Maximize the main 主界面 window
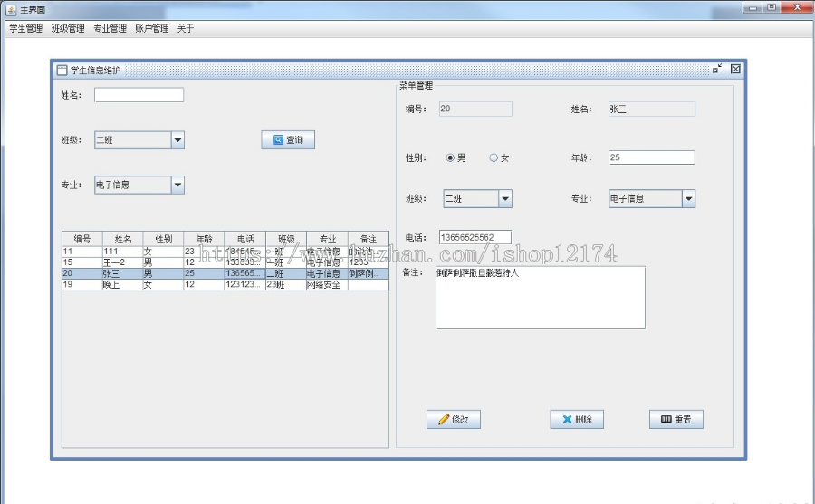The image size is (815, 504). click(772, 7)
